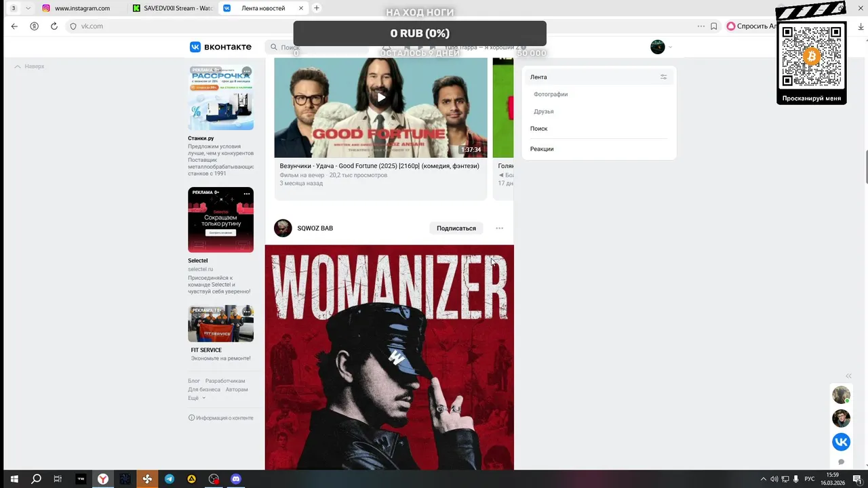The image size is (868, 488).
Task: Show hidden tray icons chevron
Action: [764, 479]
